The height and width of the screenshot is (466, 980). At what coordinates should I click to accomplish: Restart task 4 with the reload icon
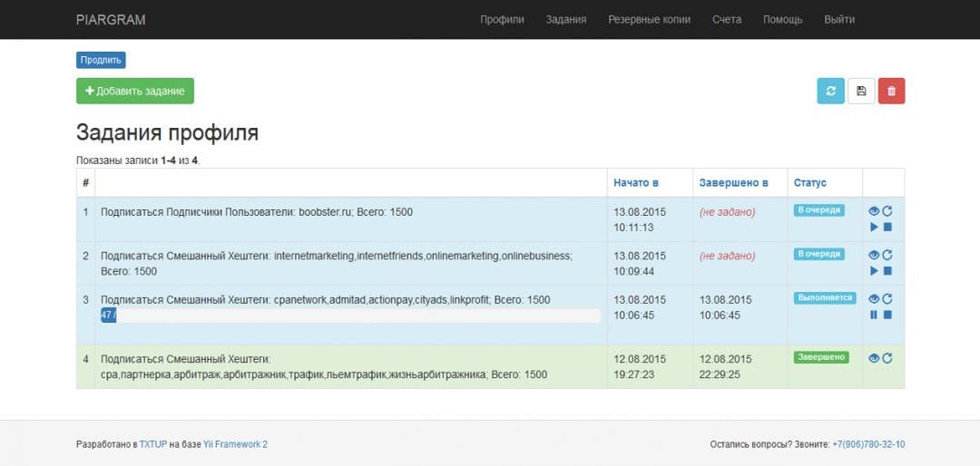887,358
